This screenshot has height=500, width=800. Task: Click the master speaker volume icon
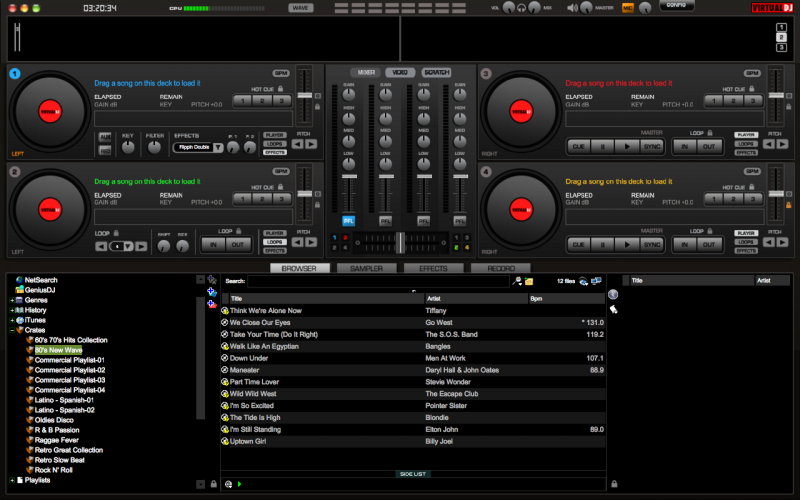point(572,8)
